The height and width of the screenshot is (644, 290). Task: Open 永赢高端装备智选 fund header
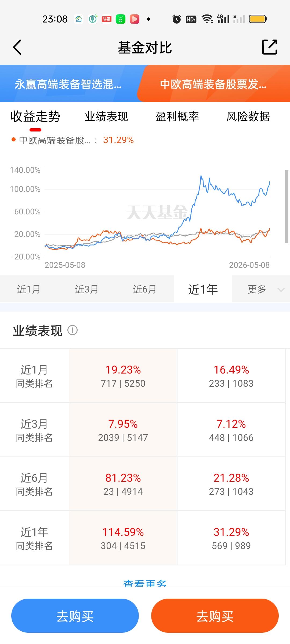tap(68, 84)
